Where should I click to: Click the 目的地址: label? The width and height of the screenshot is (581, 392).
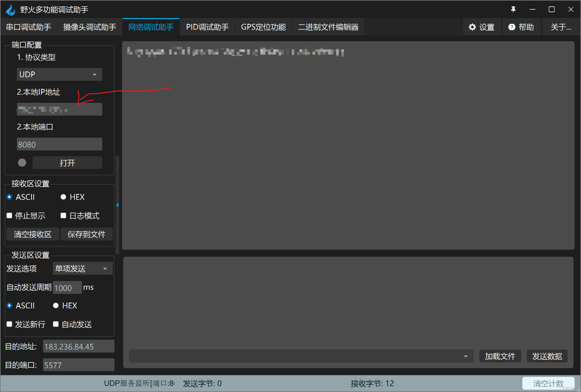pos(21,346)
